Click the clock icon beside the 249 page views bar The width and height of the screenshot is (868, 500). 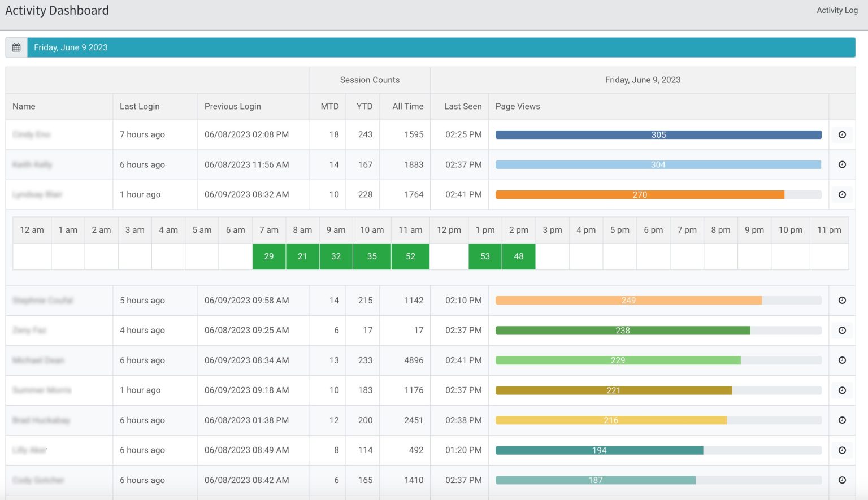tap(842, 300)
